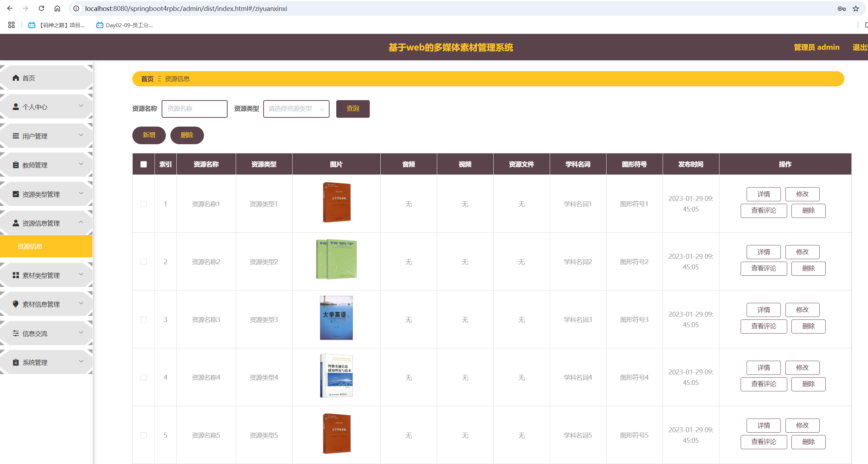Viewport: 868px width, 464px height.
Task: Select the 资源信息 submenu item
Action: tap(30, 246)
